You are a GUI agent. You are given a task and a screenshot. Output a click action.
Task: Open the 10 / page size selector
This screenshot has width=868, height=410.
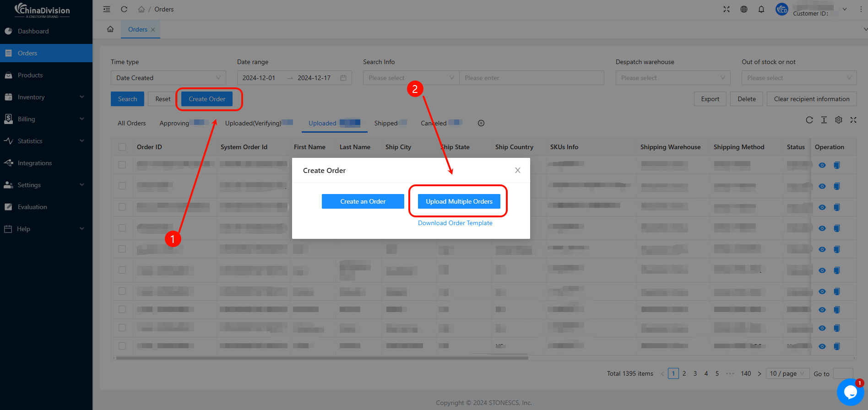787,373
